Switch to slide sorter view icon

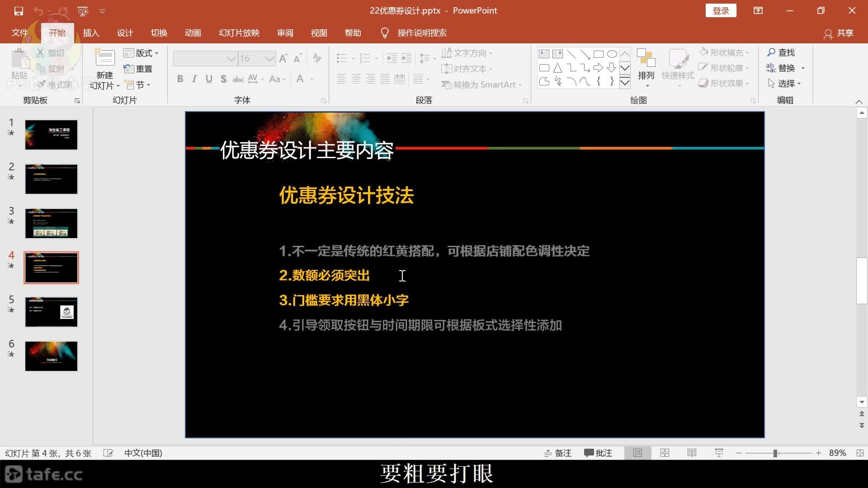(665, 453)
